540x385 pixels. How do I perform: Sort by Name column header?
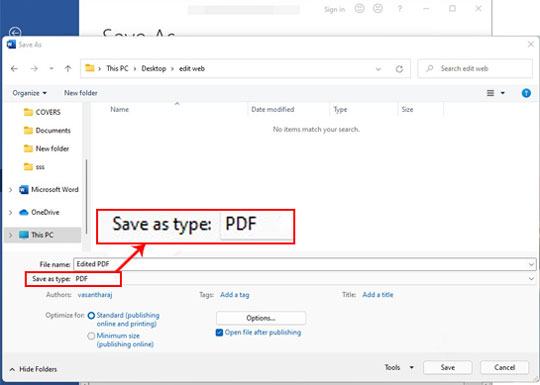click(120, 110)
